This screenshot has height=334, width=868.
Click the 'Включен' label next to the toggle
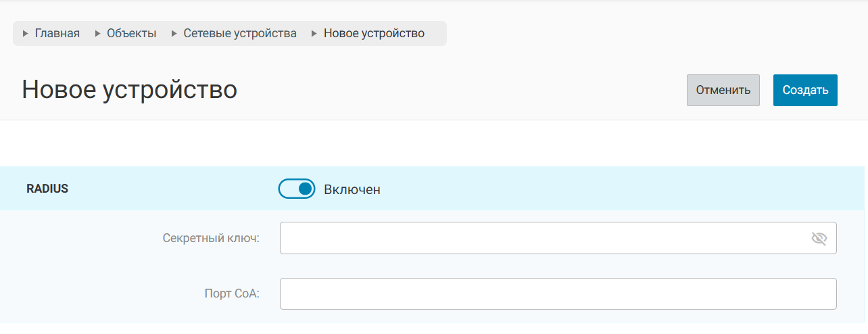pyautogui.click(x=352, y=190)
